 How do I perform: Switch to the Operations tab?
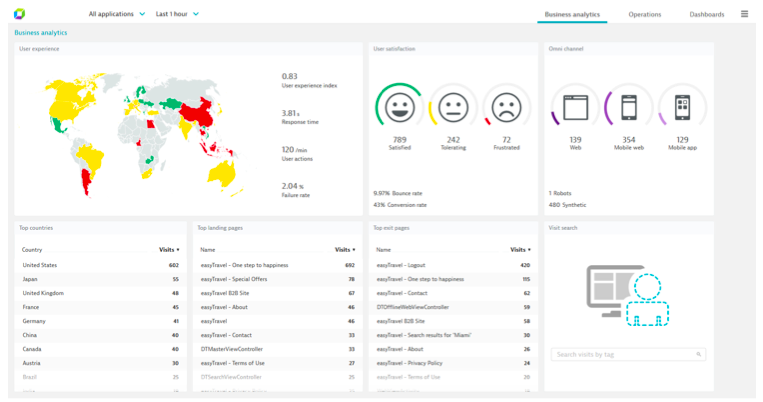(x=644, y=15)
